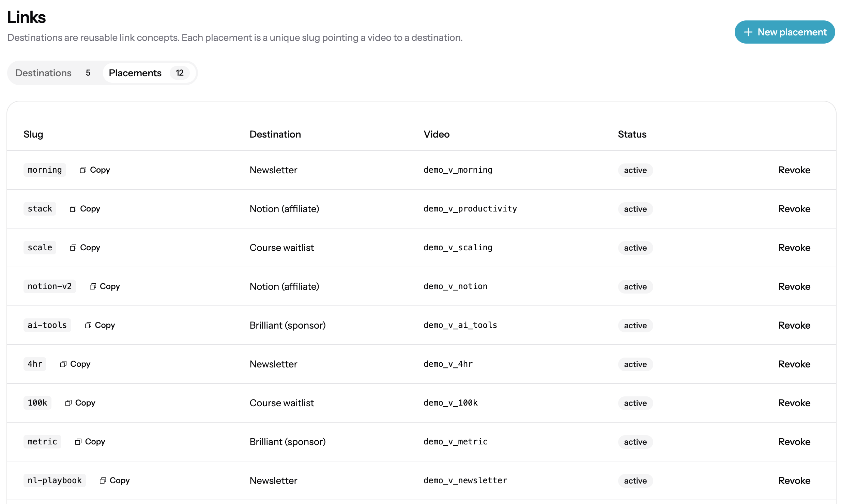Click demo_v_100k video cell
841x504 pixels.
(450, 403)
